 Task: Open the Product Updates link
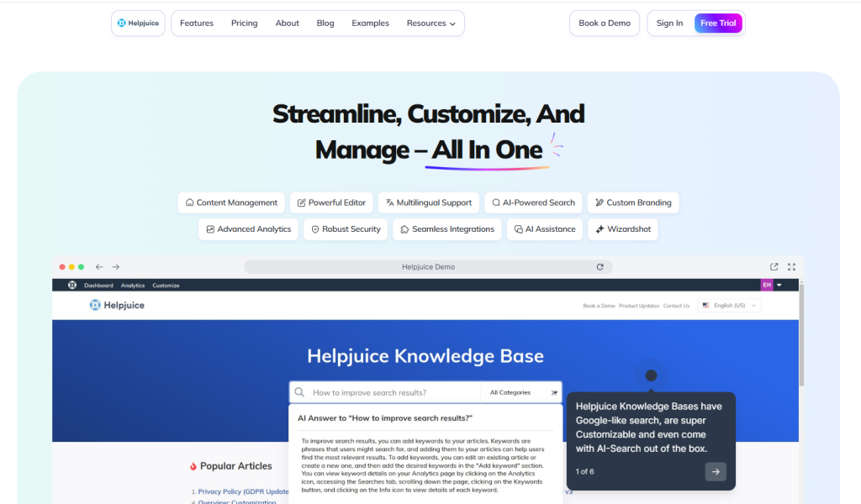[639, 306]
